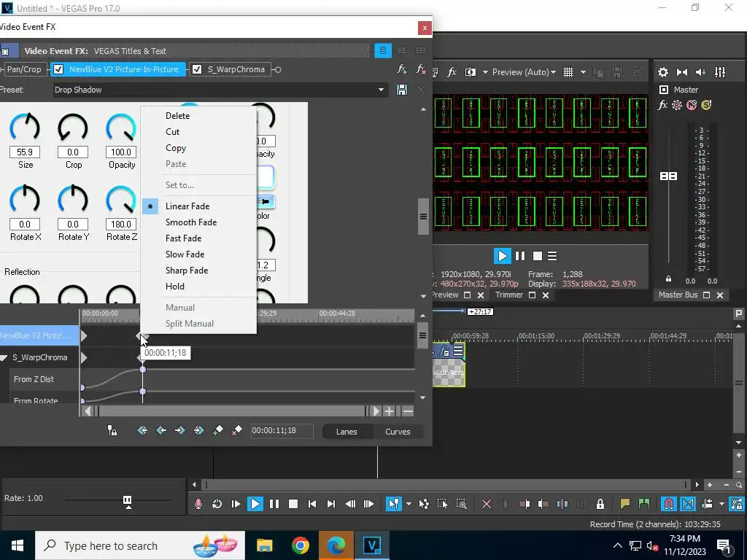Open Master Bus audio properties gear

click(663, 72)
